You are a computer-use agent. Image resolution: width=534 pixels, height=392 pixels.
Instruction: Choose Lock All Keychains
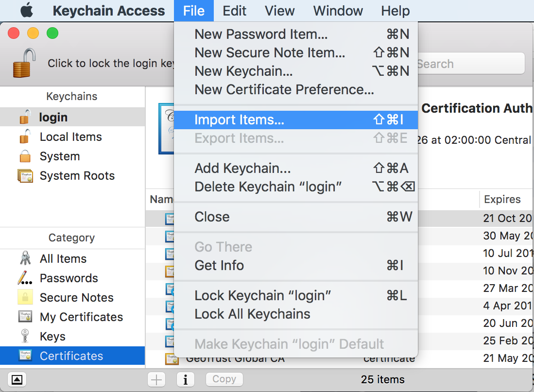pyautogui.click(x=296, y=314)
